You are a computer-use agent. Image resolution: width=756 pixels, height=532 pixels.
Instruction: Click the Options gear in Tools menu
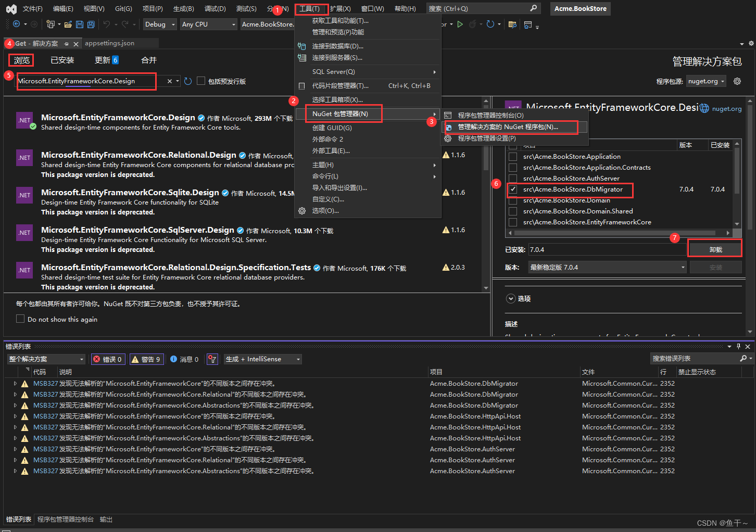(x=302, y=211)
